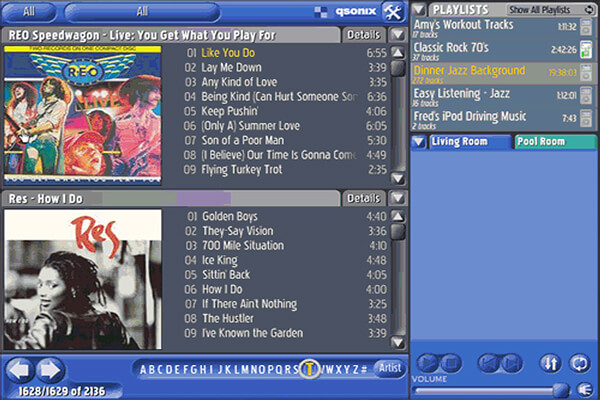Select track Flying Turkey Trot
600x400 pixels.
coord(285,170)
